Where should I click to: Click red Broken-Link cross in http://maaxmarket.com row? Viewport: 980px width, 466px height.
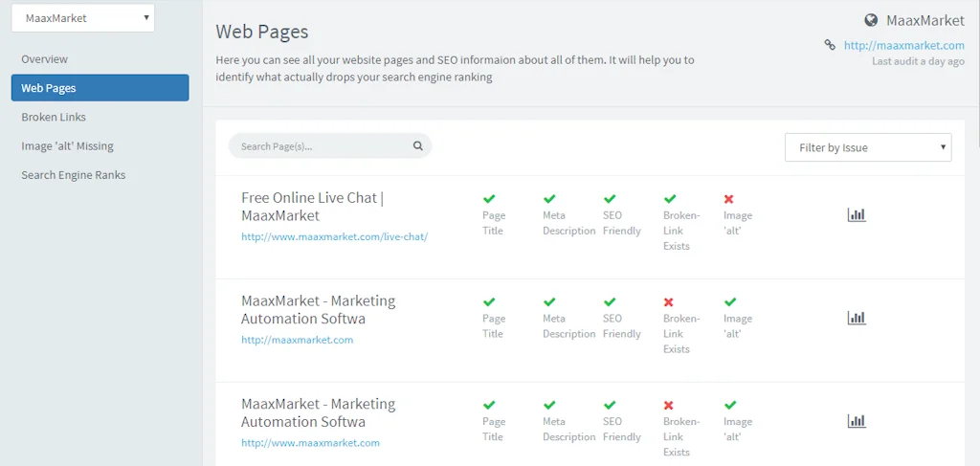click(x=668, y=302)
